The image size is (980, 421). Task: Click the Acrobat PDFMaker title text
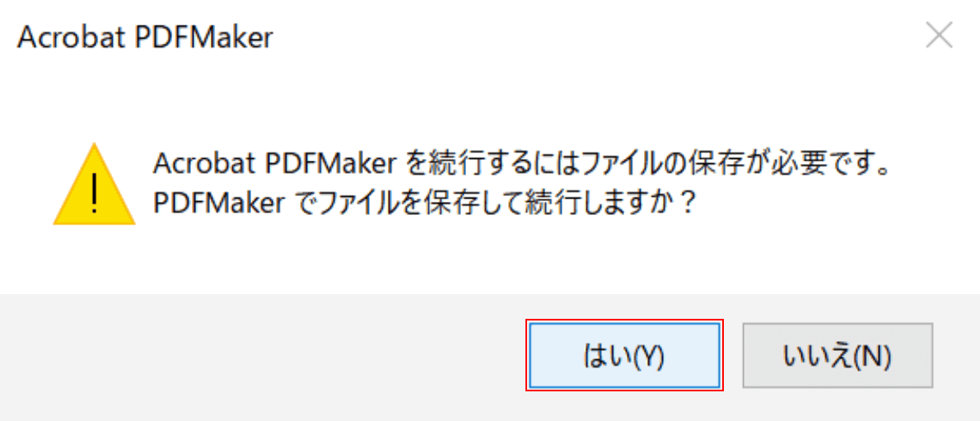tap(145, 38)
